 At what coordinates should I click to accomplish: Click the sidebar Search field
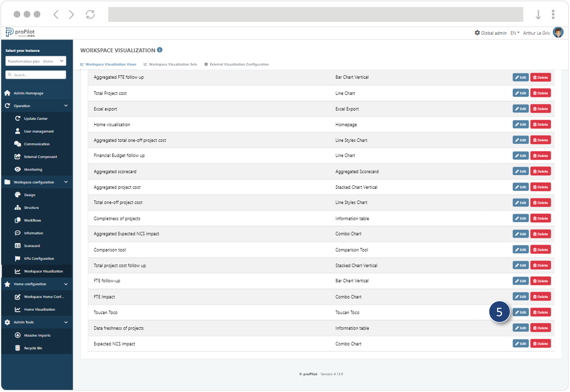coord(36,75)
